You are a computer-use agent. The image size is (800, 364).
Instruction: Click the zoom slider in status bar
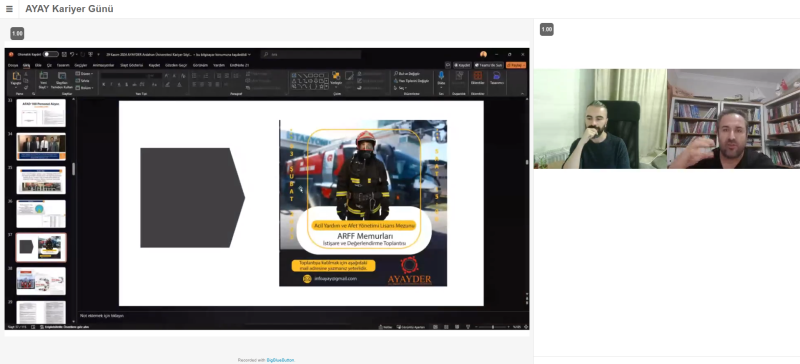click(492, 327)
